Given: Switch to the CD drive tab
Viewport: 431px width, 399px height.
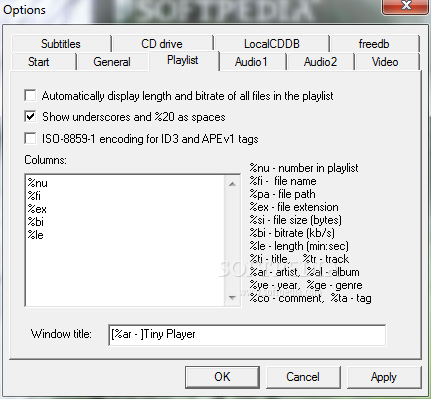Looking at the screenshot, I should pos(162,44).
